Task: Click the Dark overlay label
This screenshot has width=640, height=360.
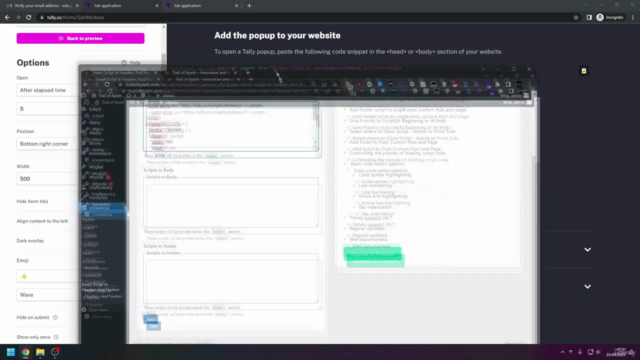Action: (x=30, y=241)
